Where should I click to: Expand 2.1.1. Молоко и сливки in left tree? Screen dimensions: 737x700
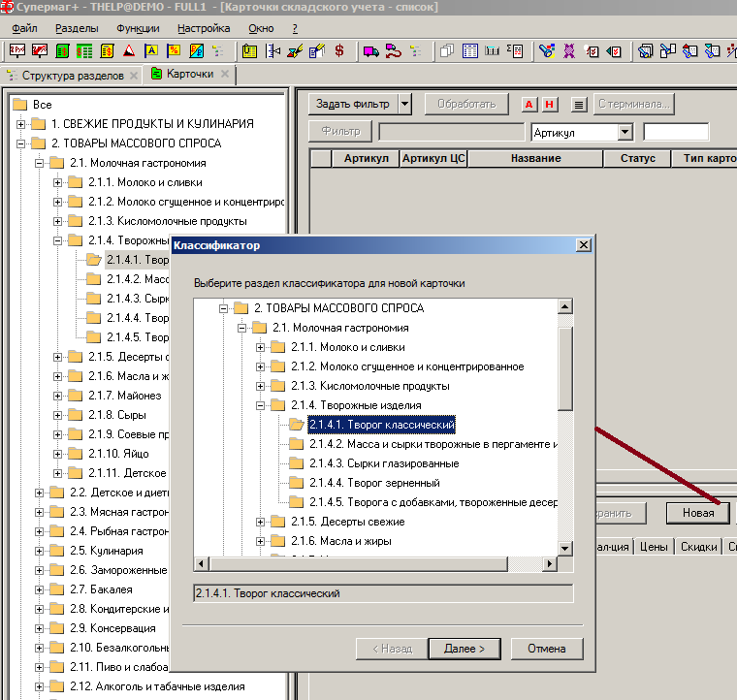point(57,182)
